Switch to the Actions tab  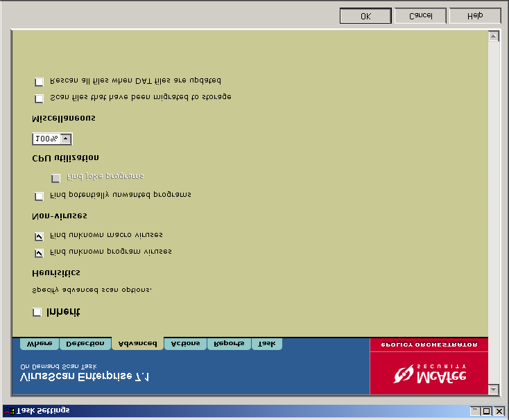185,344
